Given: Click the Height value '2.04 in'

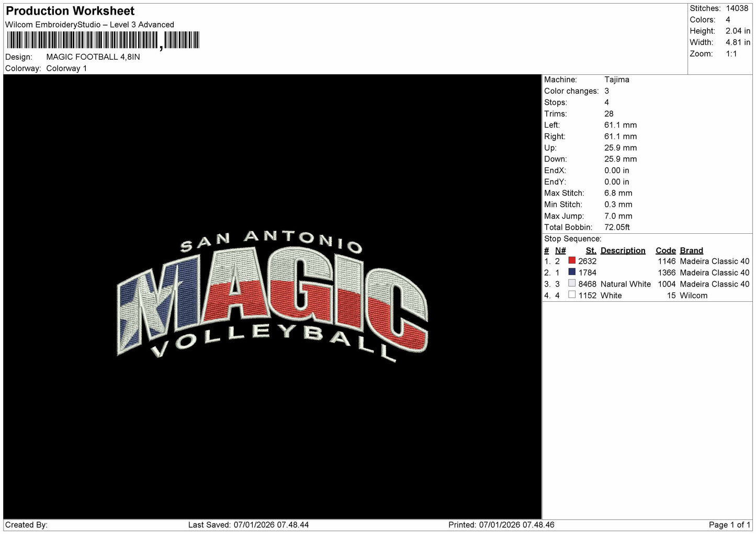Looking at the screenshot, I should pyautogui.click(x=738, y=31).
